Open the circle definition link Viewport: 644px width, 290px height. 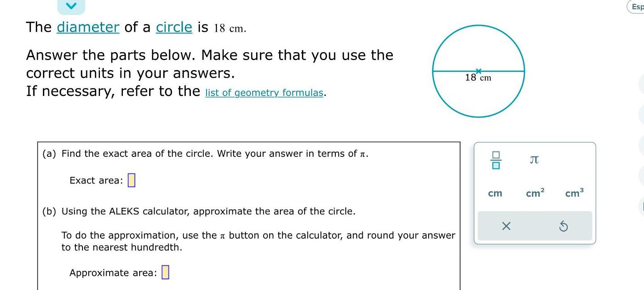point(174,27)
